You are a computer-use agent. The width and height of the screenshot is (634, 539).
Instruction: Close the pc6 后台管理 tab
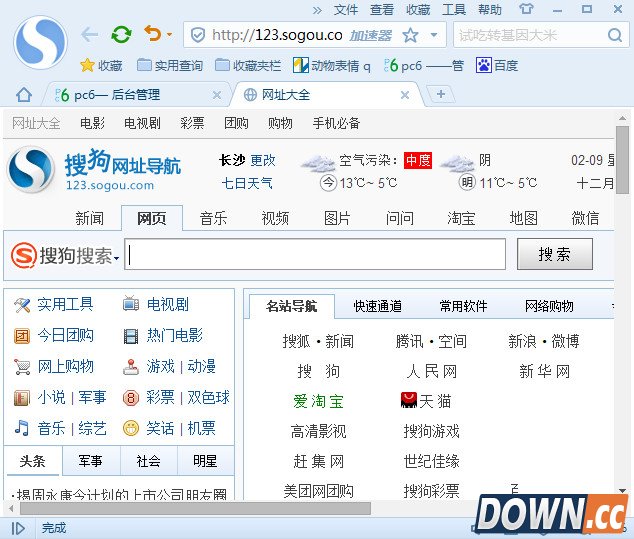217,95
